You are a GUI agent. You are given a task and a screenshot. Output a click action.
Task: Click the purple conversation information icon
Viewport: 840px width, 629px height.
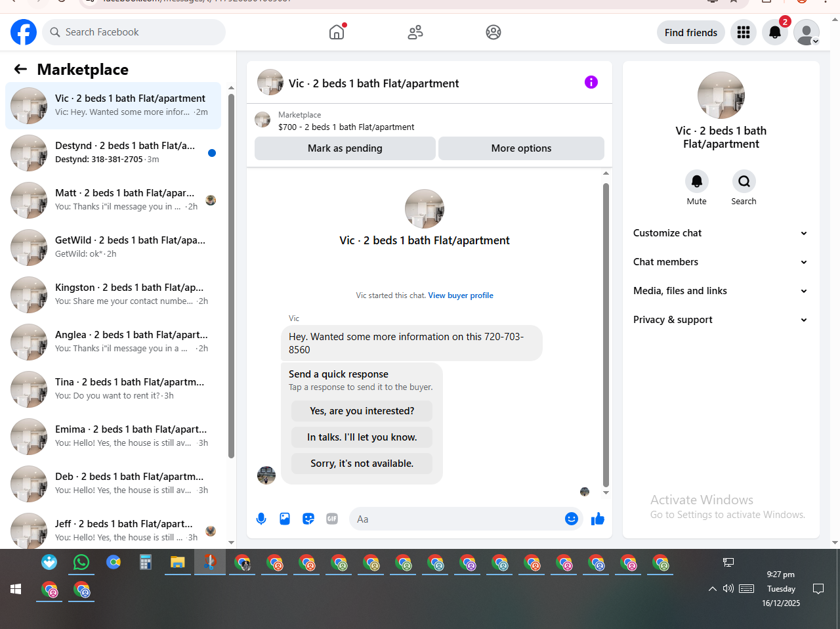(x=591, y=82)
